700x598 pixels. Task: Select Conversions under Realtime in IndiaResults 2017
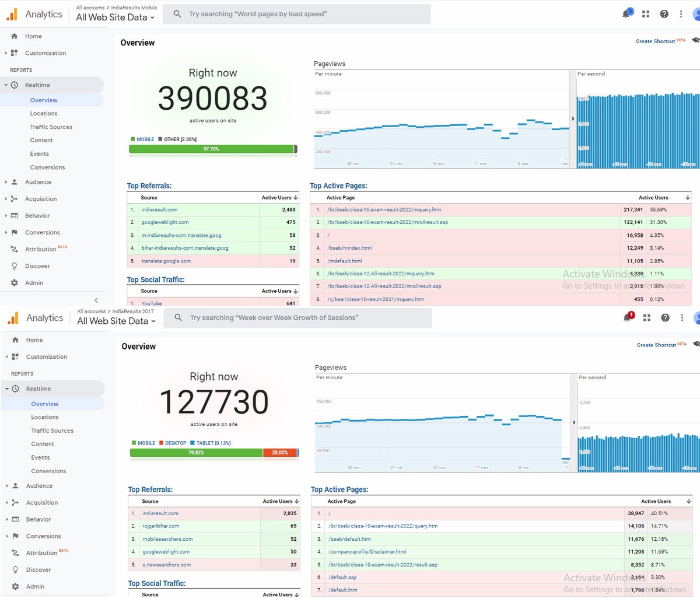[48, 471]
